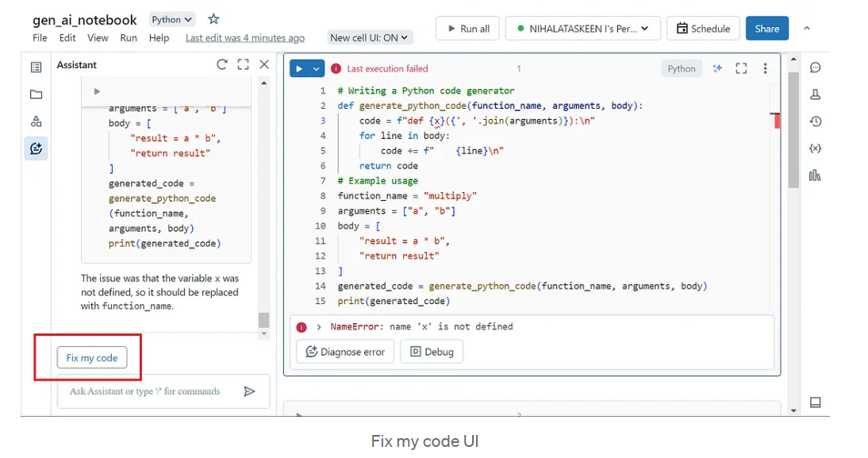This screenshot has height=458, width=868.
Task: Run cell 1 with the play button
Action: 299,69
